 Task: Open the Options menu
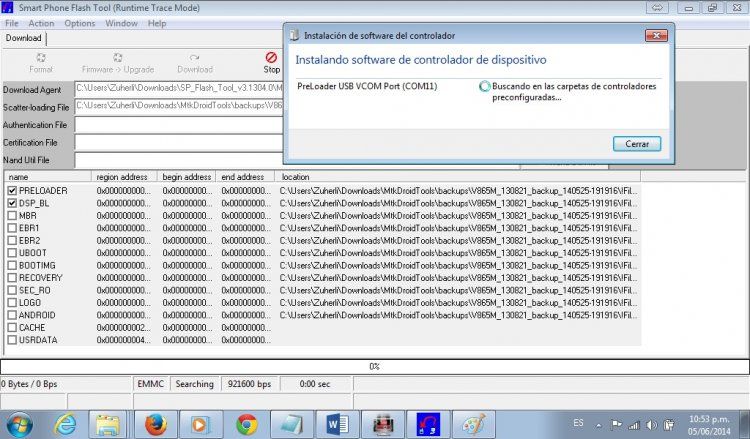coord(79,23)
